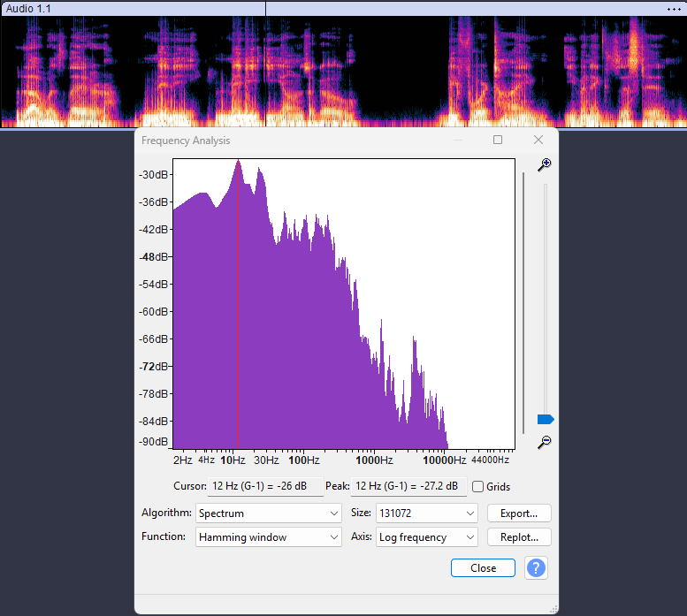Screen dimensions: 687x616
Task: Click the Cursor frequency readout field
Action: [265, 486]
